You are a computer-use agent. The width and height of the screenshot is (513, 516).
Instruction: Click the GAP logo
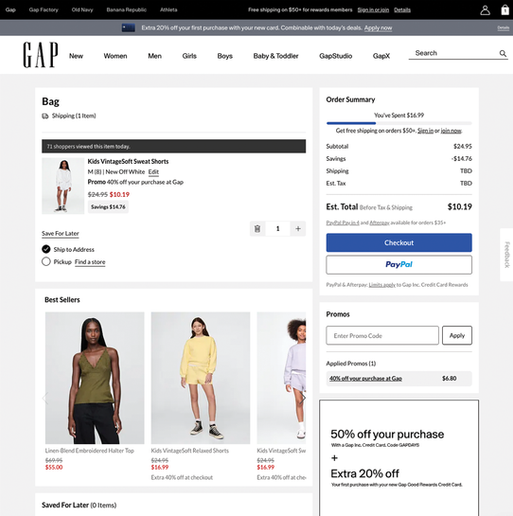pyautogui.click(x=40, y=55)
